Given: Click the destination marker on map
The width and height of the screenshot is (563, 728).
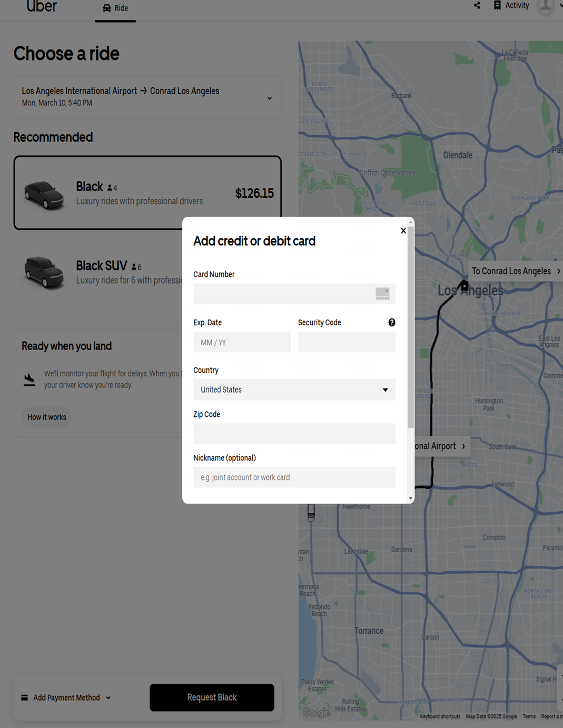Looking at the screenshot, I should (x=465, y=286).
